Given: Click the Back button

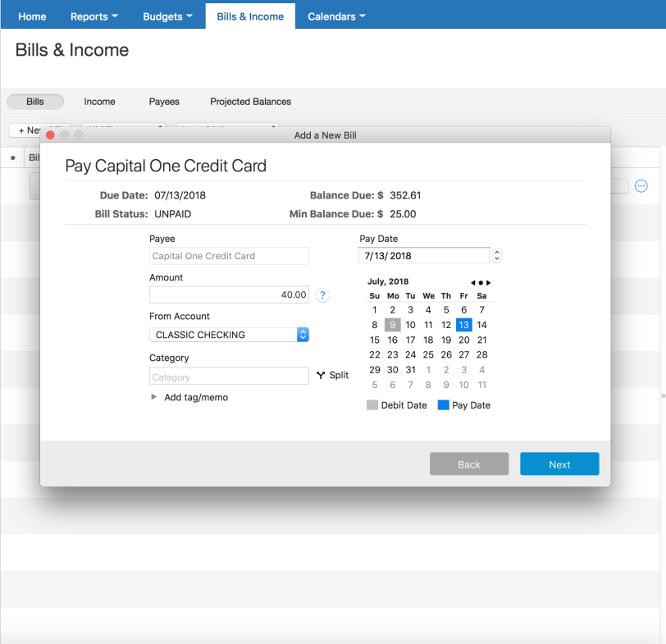Looking at the screenshot, I should tap(469, 464).
